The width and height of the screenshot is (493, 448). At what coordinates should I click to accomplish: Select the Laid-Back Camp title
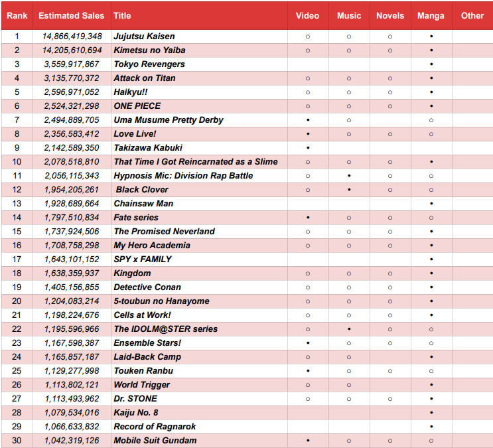point(147,357)
